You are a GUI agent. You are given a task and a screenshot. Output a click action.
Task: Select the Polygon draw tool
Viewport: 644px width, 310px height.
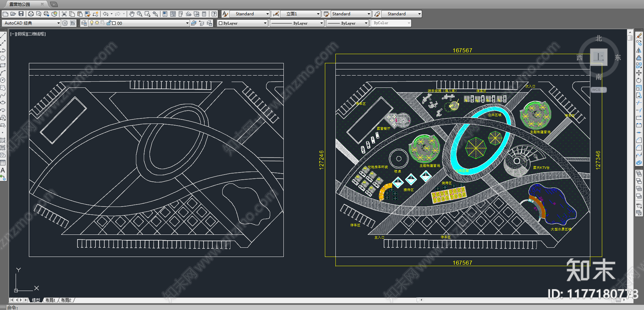[3, 58]
